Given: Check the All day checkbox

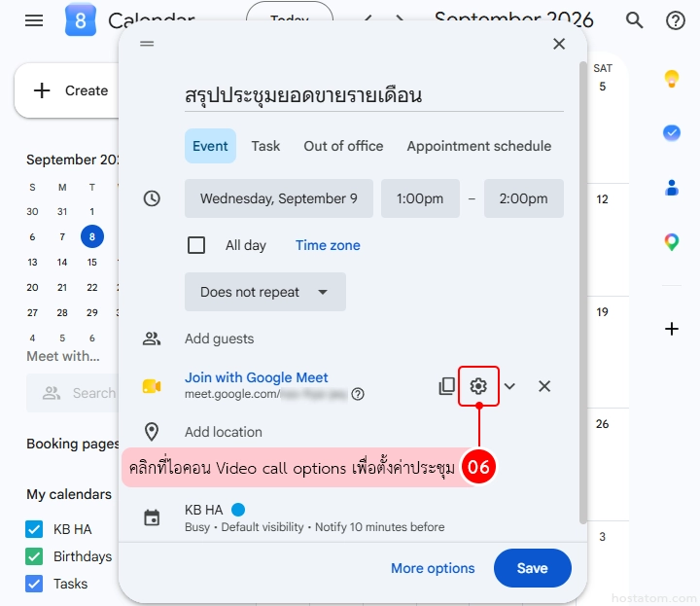Looking at the screenshot, I should (x=196, y=245).
